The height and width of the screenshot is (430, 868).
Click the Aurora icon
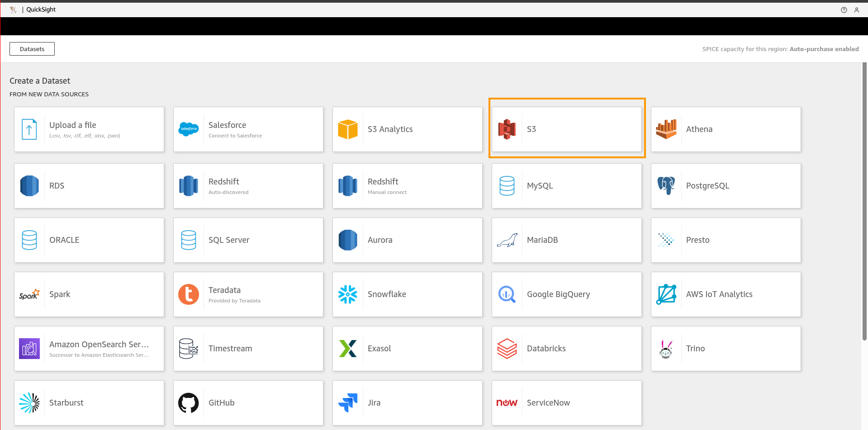click(348, 240)
